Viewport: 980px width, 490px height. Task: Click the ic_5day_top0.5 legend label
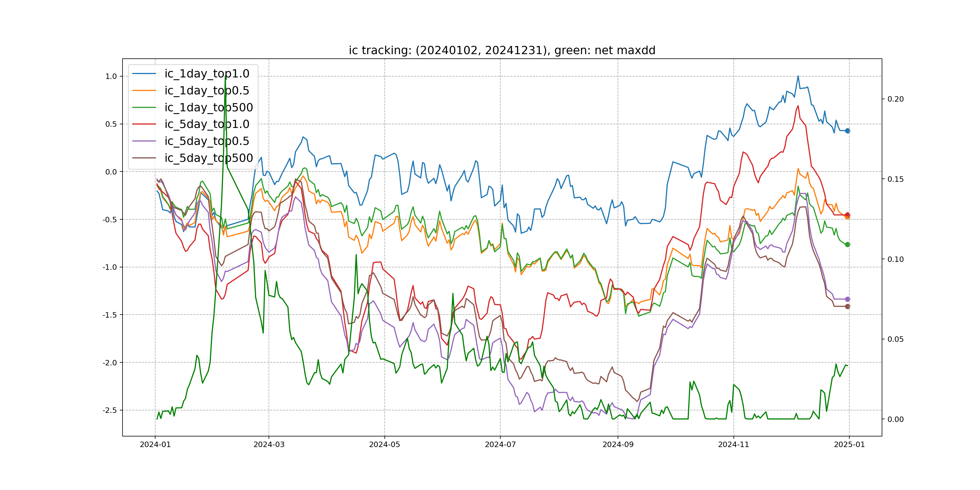pos(207,141)
